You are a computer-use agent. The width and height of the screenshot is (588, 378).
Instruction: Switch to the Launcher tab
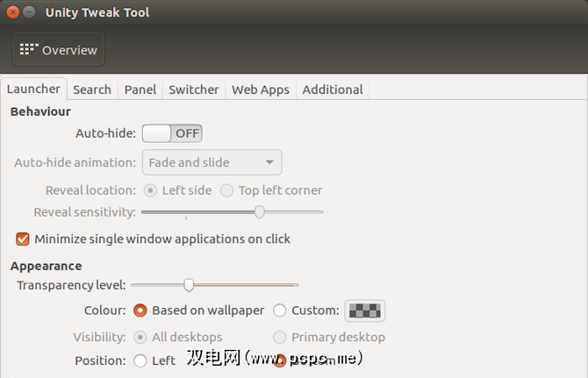33,89
